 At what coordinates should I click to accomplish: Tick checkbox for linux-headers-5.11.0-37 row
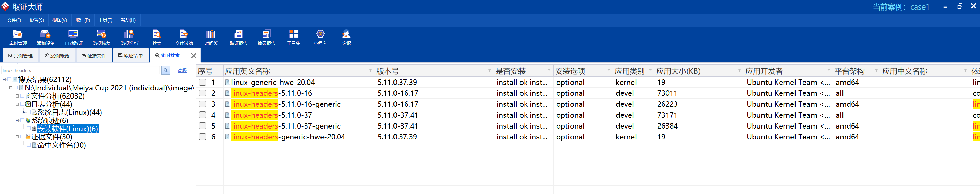[x=203, y=115]
